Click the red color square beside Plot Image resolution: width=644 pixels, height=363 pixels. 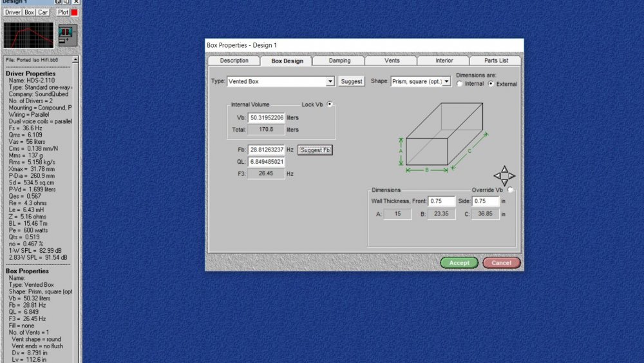[74, 12]
